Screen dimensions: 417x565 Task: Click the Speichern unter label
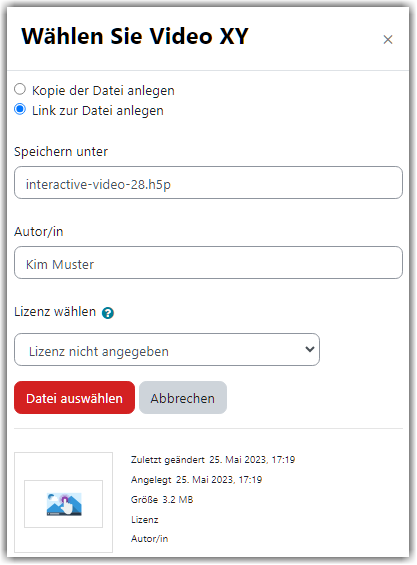61,152
